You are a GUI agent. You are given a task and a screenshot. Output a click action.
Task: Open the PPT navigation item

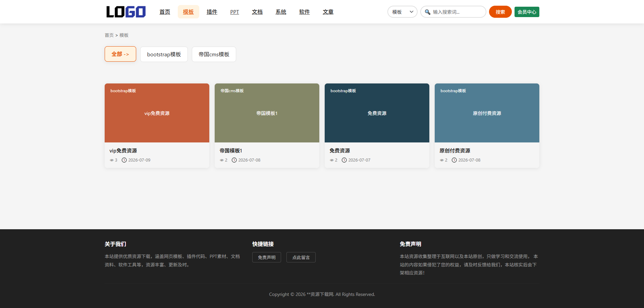(234, 12)
